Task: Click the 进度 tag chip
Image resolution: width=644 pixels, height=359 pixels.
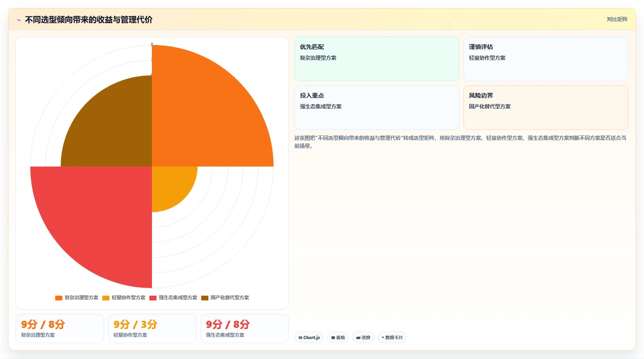Action: click(x=363, y=337)
